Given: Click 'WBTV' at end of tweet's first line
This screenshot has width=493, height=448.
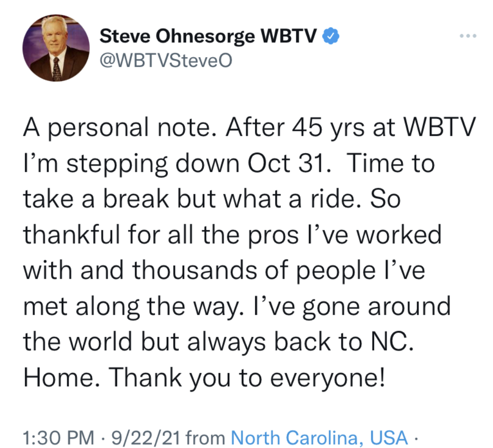Looking at the screenshot, I should 439,127.
